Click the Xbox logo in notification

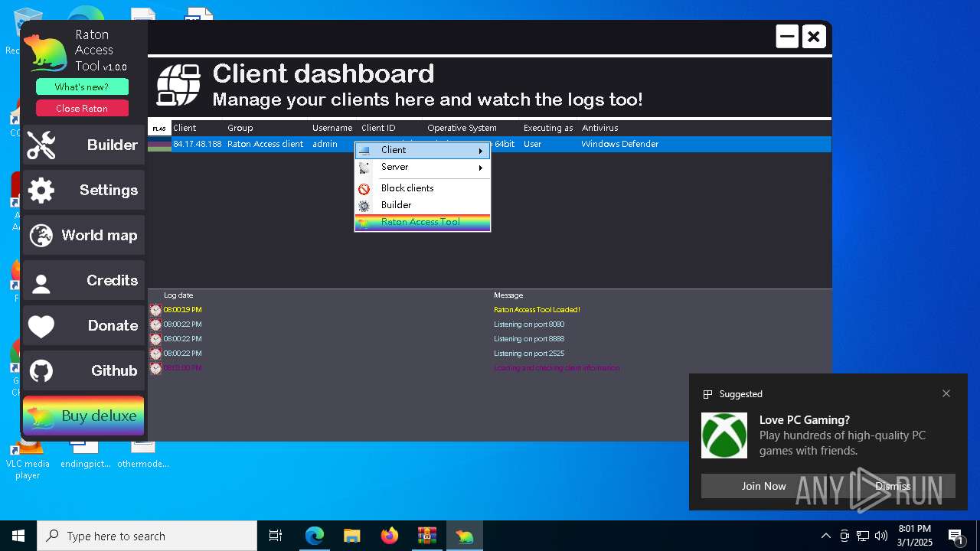(724, 435)
